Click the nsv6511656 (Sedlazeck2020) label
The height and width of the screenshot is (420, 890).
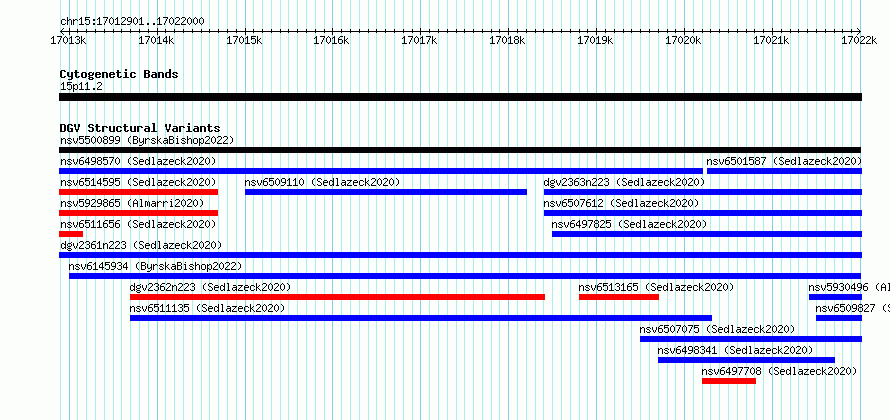click(138, 224)
